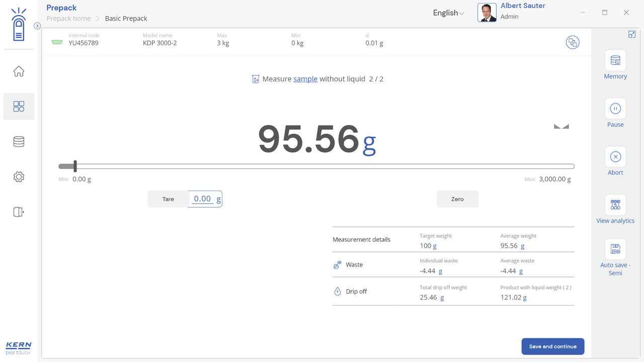Pause the measurement
This screenshot has height=362, width=644.
click(x=615, y=109)
